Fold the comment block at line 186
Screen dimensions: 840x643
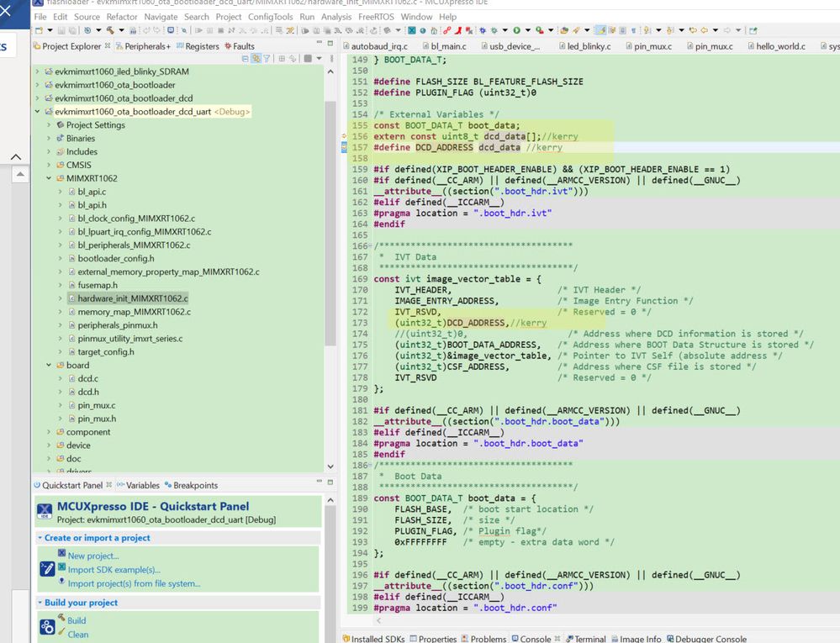371,466
